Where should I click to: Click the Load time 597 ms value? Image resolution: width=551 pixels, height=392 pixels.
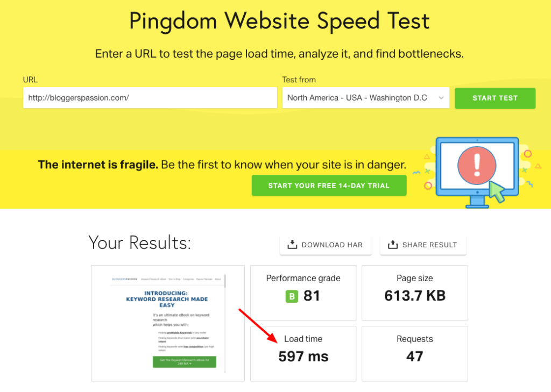pyautogui.click(x=303, y=357)
